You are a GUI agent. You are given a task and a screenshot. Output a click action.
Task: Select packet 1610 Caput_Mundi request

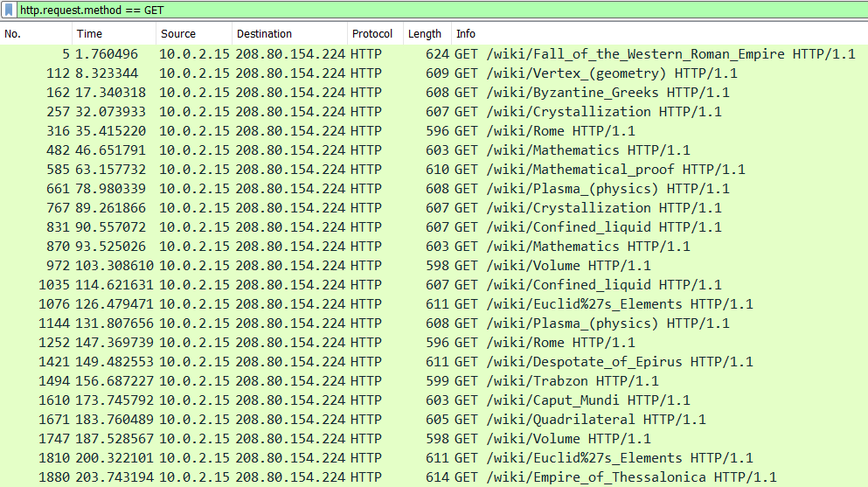click(434, 400)
